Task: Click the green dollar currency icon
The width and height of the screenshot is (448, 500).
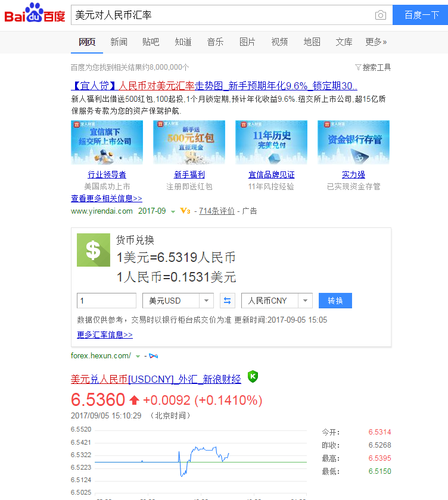Action: pos(94,250)
